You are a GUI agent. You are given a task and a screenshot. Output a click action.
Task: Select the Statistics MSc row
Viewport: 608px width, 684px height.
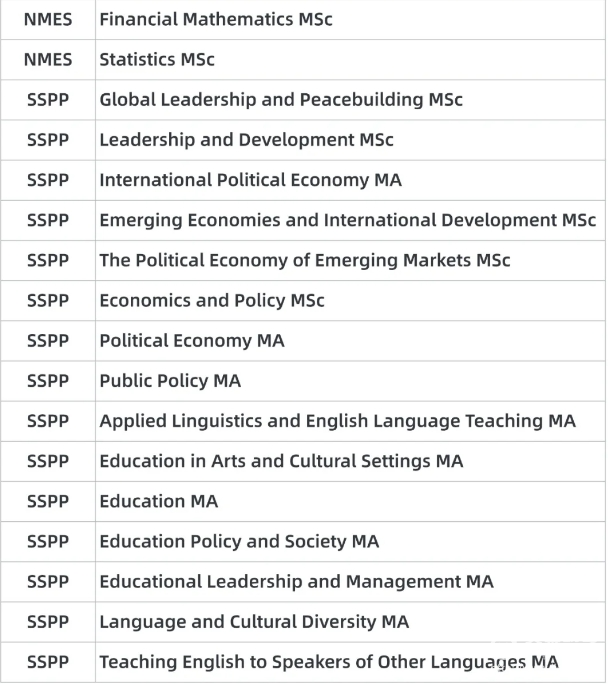coord(157,60)
